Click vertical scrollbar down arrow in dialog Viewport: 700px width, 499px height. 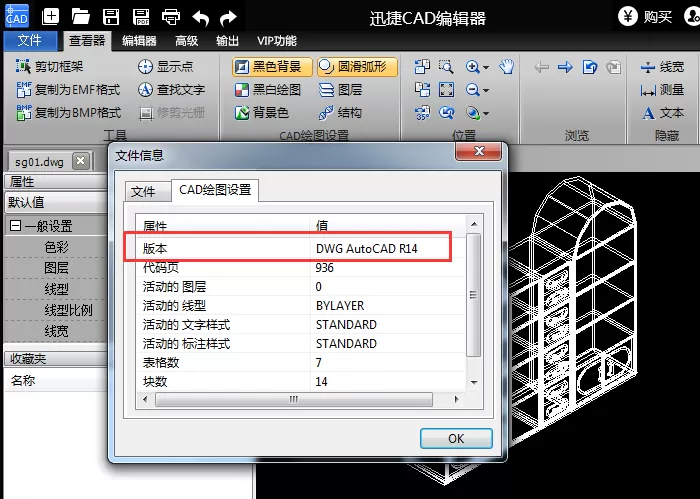[474, 383]
